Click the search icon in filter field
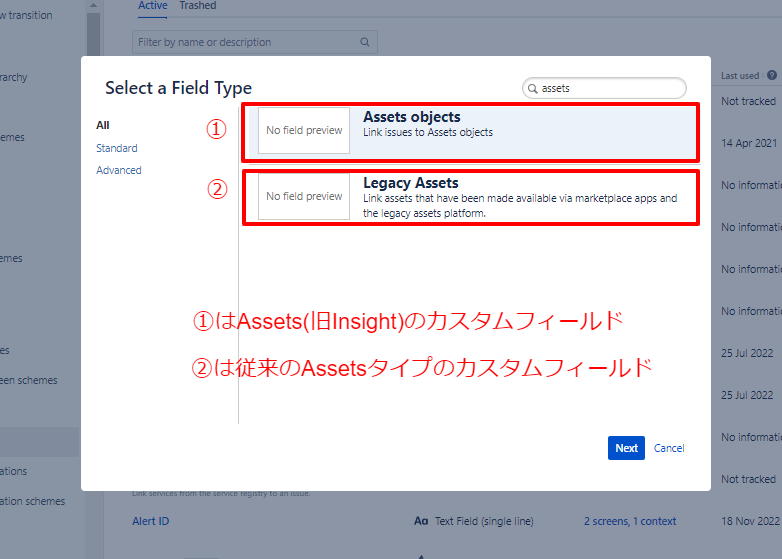The width and height of the screenshot is (782, 559). 365,42
